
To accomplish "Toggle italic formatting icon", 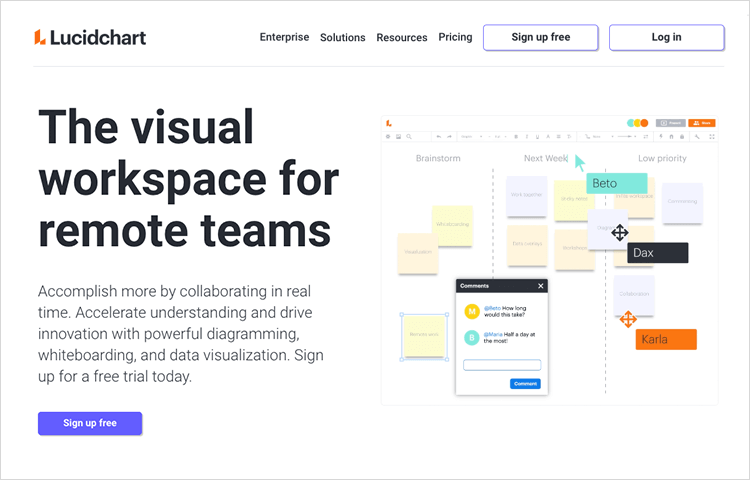I will (x=527, y=136).
